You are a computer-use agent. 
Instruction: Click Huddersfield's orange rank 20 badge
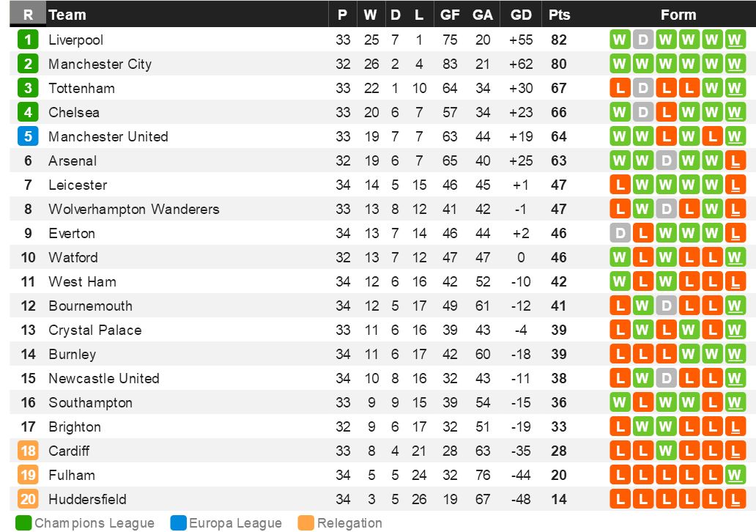28,499
